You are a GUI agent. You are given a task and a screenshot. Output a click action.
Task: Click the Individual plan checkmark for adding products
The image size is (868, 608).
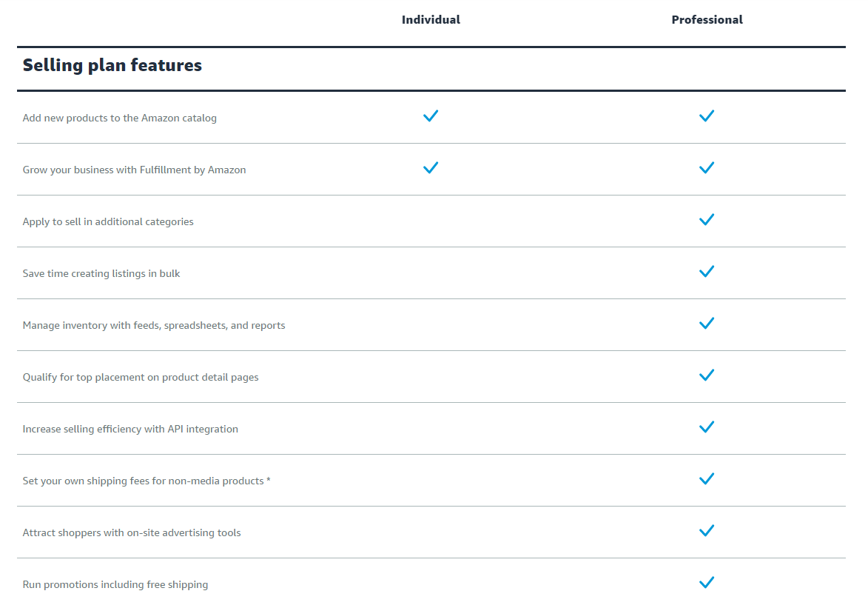(431, 116)
